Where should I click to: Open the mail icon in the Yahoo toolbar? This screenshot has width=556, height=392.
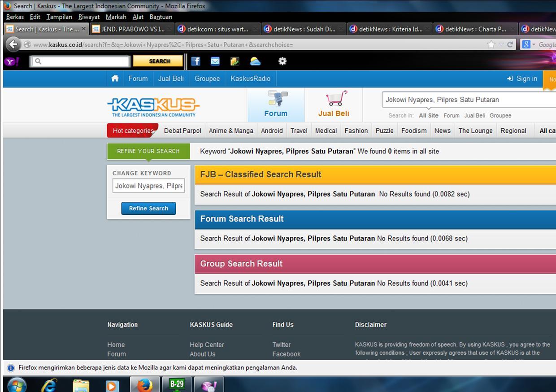click(215, 61)
